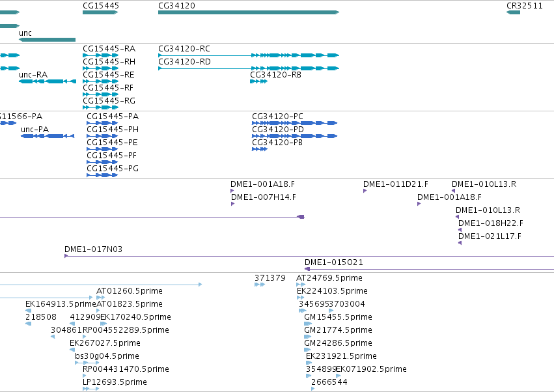Open the CG15445-RG transcript label
This screenshot has width=554, height=392.
(109, 101)
